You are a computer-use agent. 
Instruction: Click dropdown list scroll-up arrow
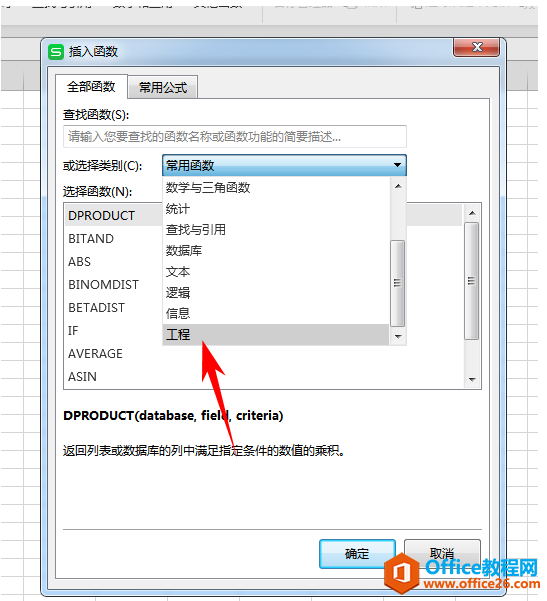pyautogui.click(x=398, y=186)
